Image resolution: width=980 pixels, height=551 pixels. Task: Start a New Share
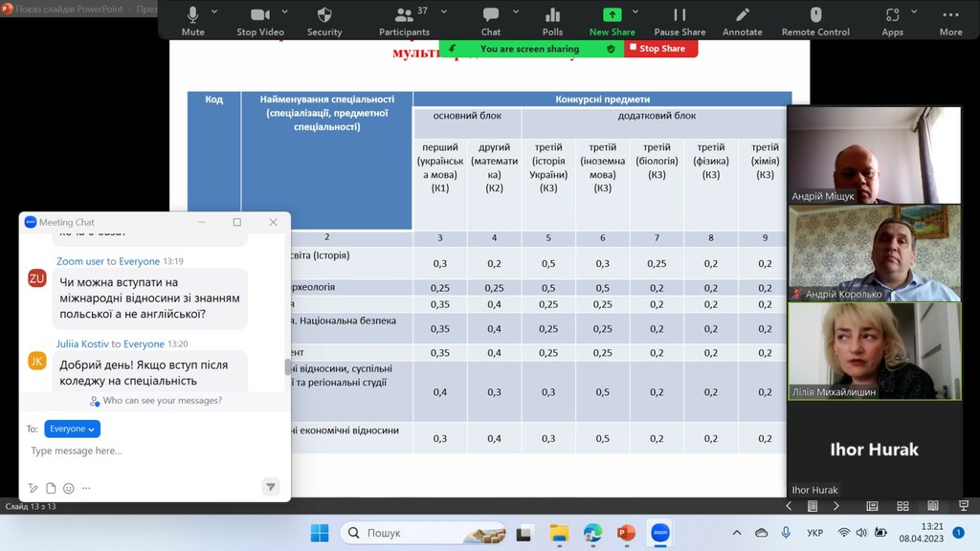[x=612, y=19]
